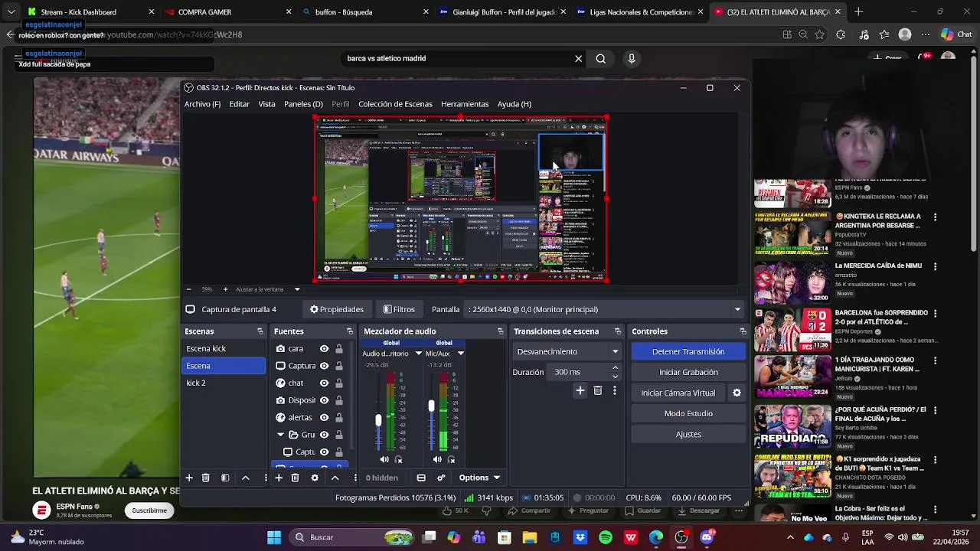Open Archivo (F) menu in OBS

(x=202, y=104)
